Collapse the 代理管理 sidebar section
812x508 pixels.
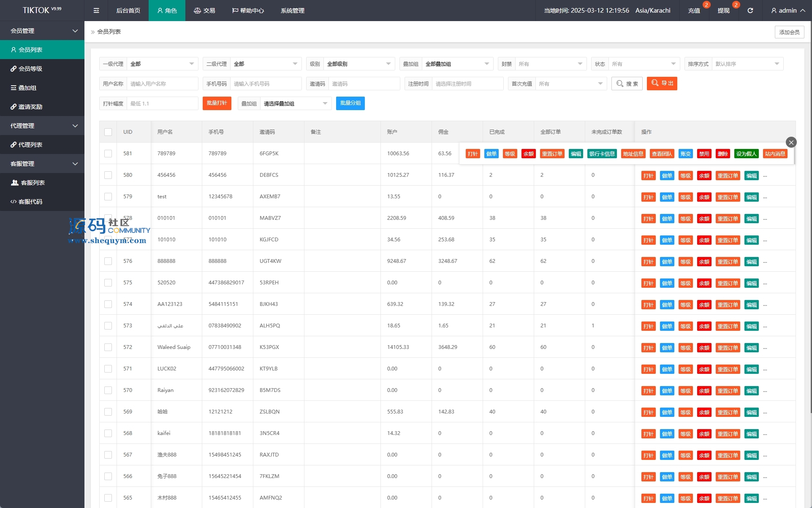[x=42, y=126]
